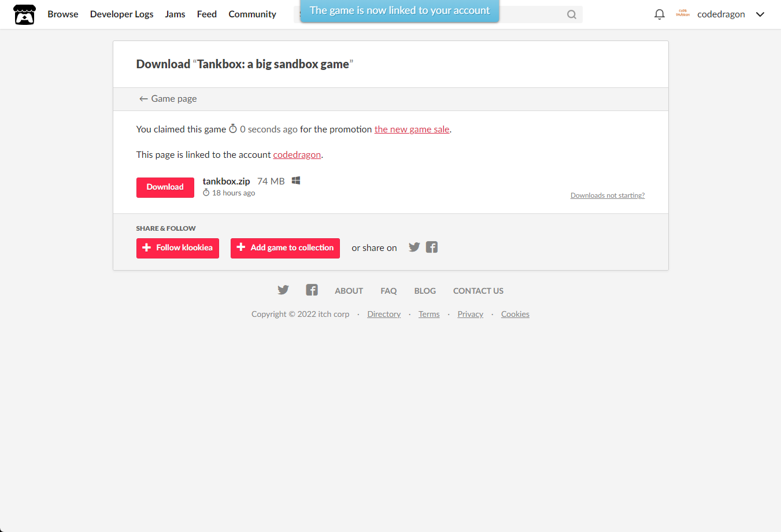Open the notifications bell

(660, 14)
